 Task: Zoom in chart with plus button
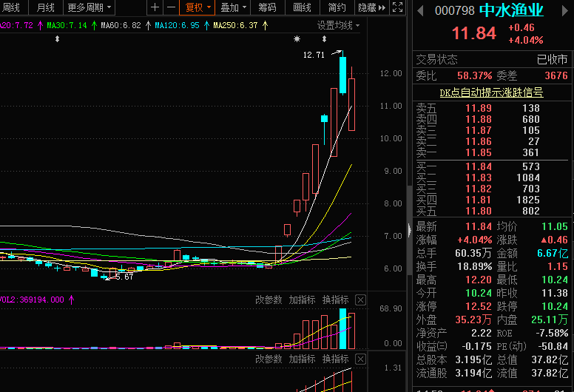(x=155, y=7)
